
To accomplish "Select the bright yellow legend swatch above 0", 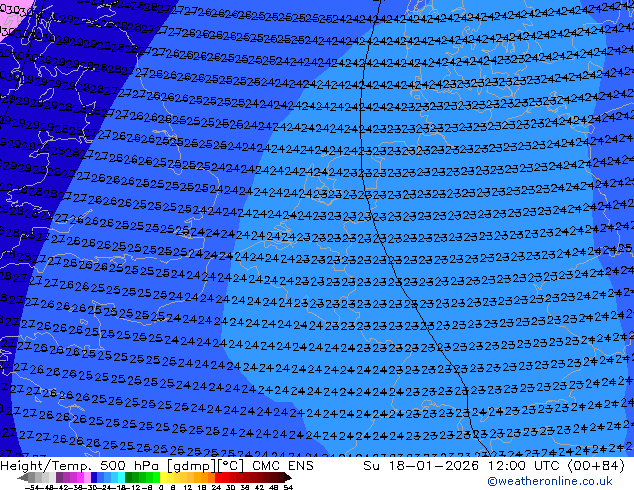I will [x=163, y=477].
